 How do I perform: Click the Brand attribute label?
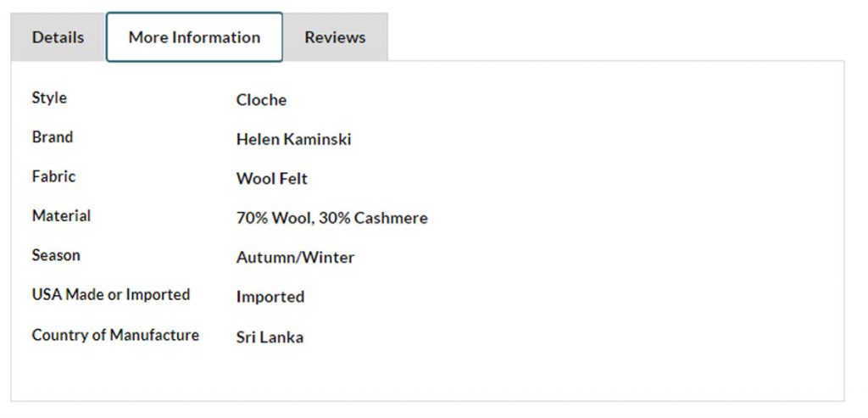pyautogui.click(x=53, y=137)
